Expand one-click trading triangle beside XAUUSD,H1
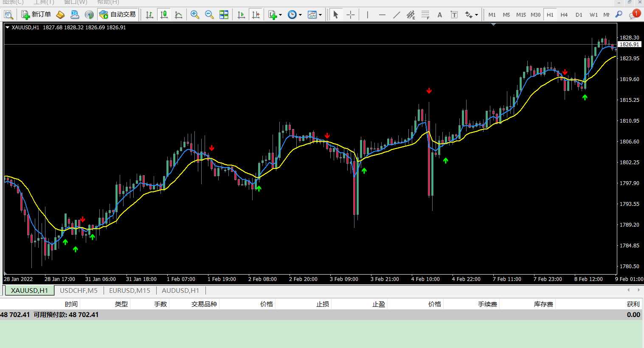Image resolution: width=644 pixels, height=348 pixels. (7, 27)
